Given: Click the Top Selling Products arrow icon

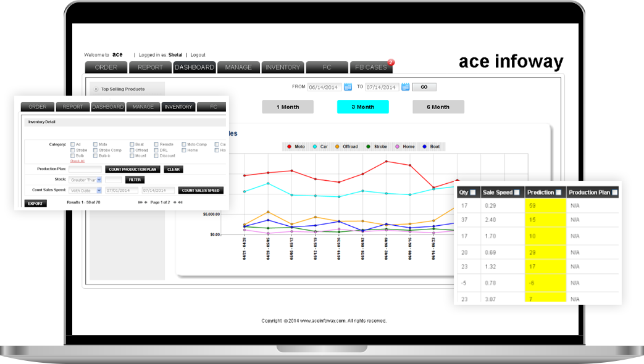Looking at the screenshot, I should coord(96,89).
